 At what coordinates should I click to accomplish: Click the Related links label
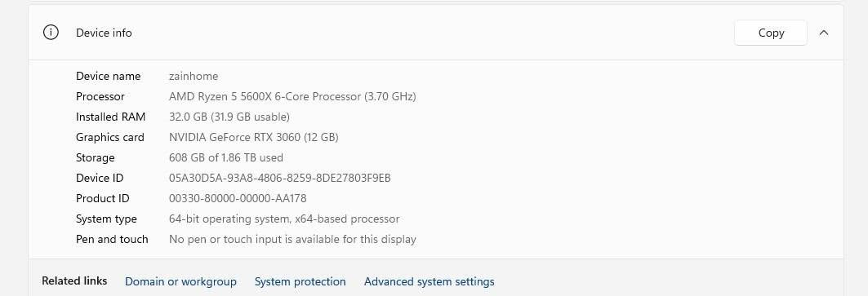(74, 281)
